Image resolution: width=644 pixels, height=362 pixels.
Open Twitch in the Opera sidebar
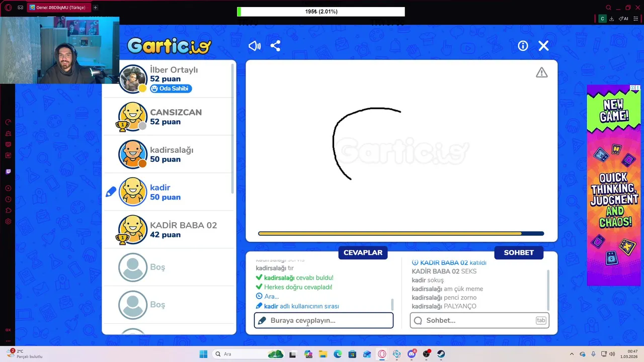[x=8, y=171]
